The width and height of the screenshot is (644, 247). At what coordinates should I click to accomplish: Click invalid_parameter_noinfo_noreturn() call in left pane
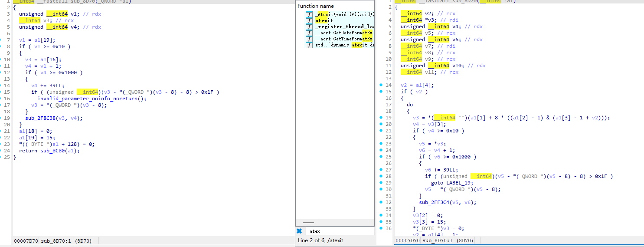coord(92,99)
